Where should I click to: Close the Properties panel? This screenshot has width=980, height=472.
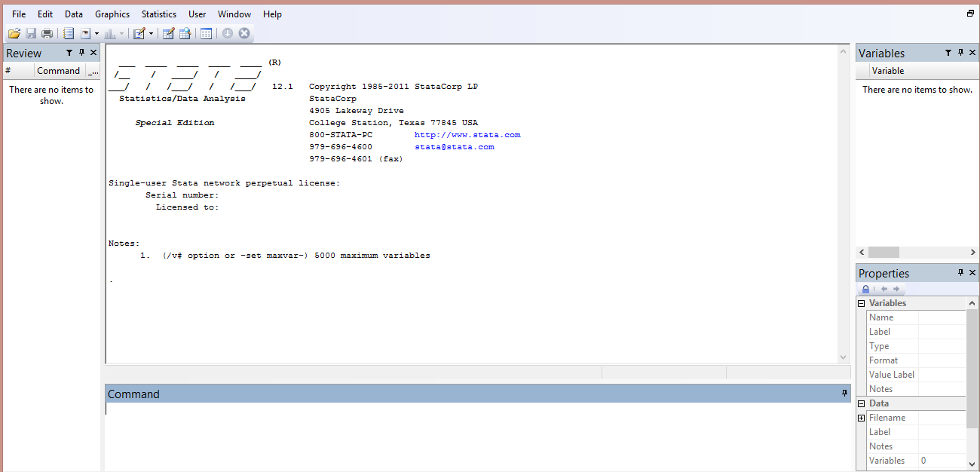972,273
